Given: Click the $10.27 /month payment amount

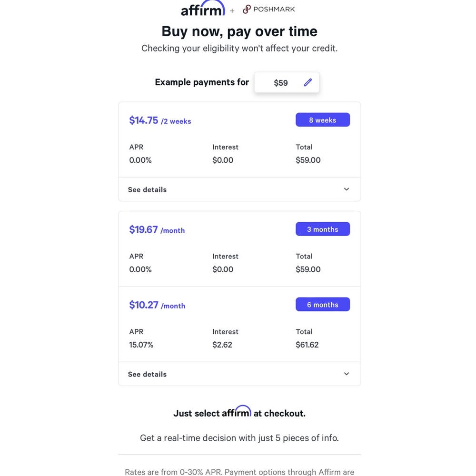Looking at the screenshot, I should 157,305.
